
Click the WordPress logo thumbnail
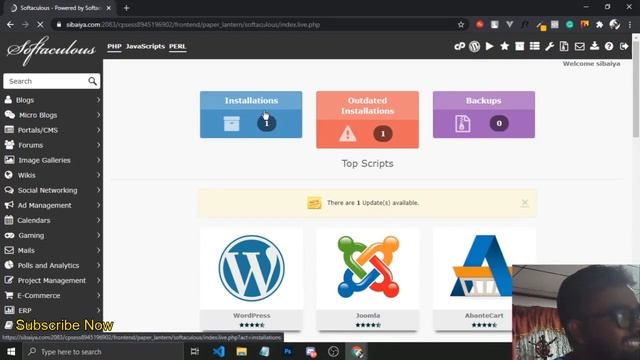click(251, 268)
